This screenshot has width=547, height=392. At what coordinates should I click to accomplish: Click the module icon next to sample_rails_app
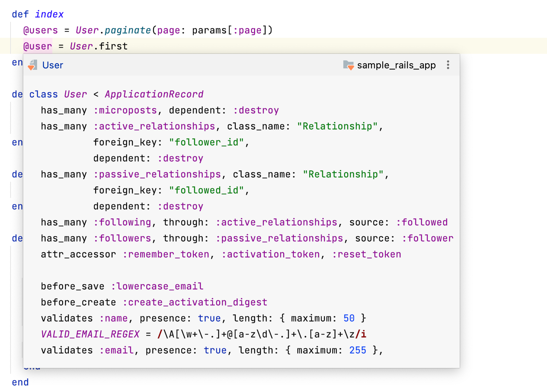click(x=348, y=65)
